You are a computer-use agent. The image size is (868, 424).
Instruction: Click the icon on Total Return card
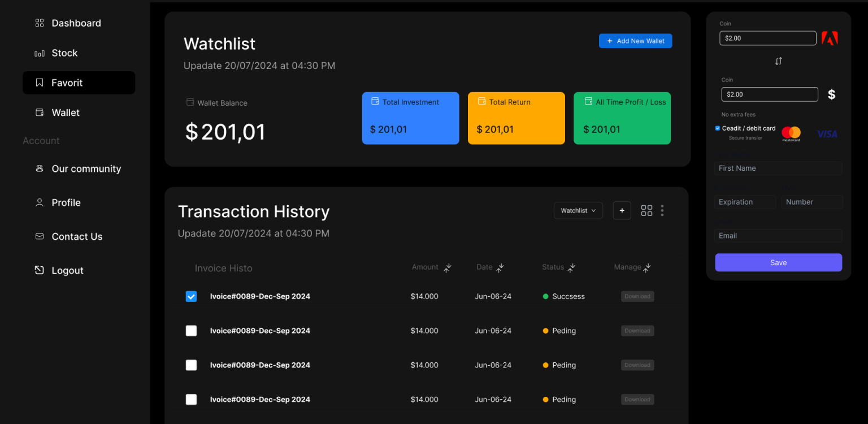point(481,101)
